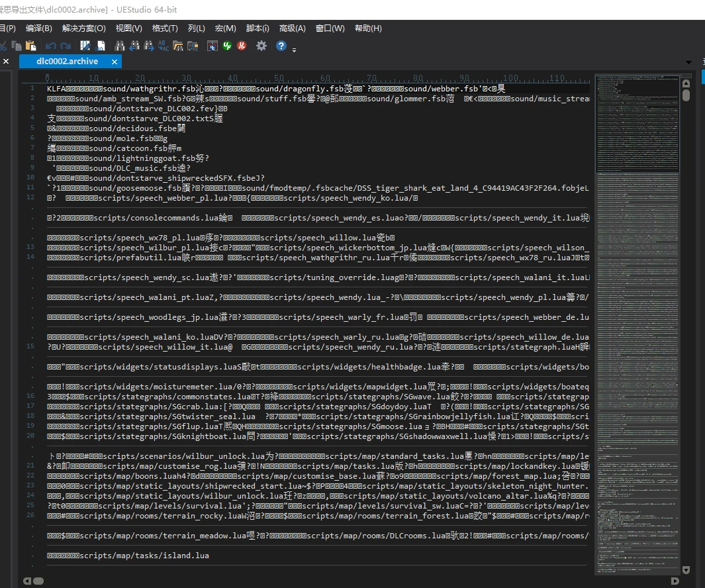Click the Undo icon in toolbar

(x=51, y=46)
